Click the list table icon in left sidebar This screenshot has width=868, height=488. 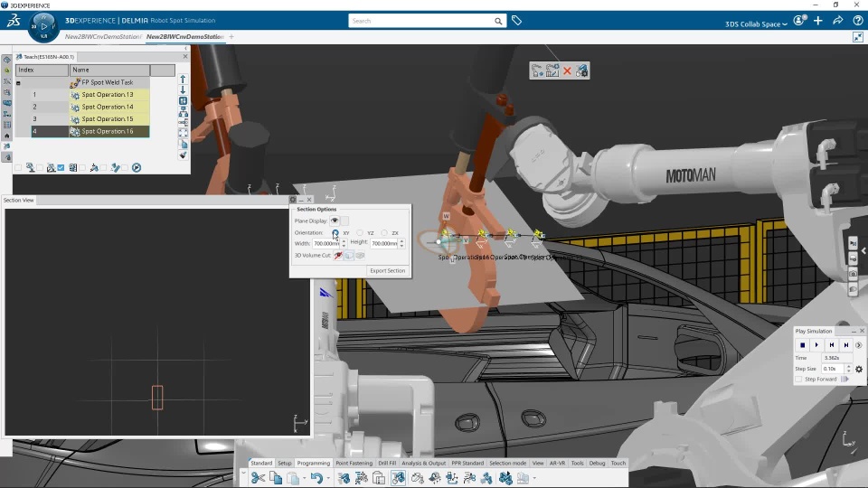pyautogui.click(x=6, y=125)
